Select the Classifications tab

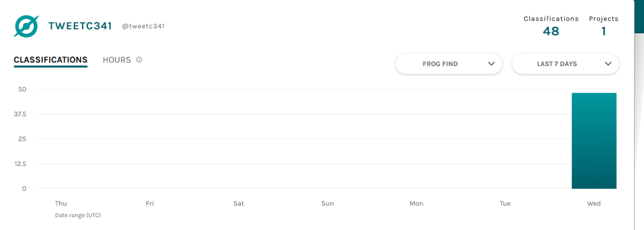coord(50,60)
